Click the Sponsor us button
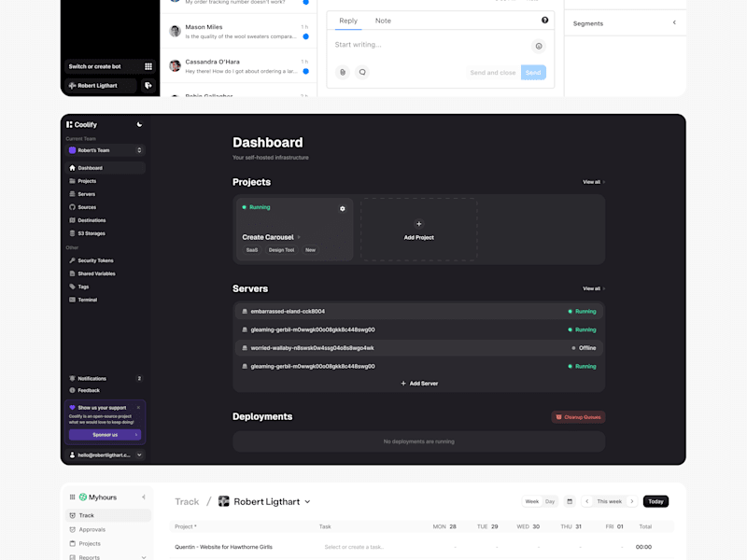Screen dimensions: 747x560 105,435
